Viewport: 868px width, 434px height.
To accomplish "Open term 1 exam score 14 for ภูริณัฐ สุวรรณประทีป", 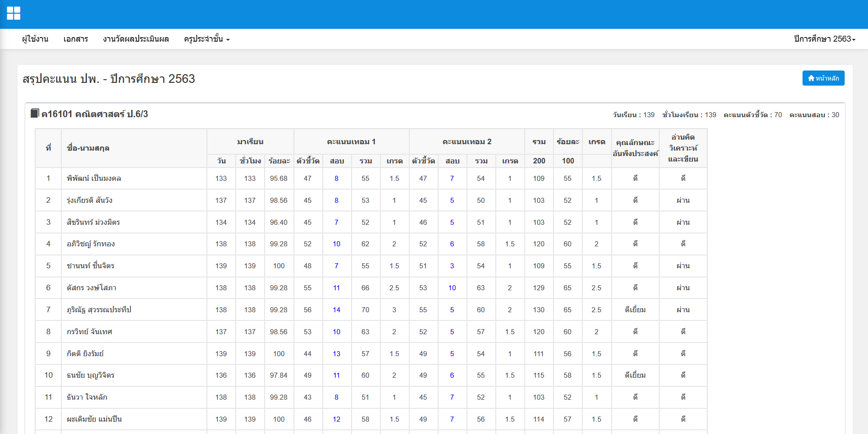I will click(336, 310).
